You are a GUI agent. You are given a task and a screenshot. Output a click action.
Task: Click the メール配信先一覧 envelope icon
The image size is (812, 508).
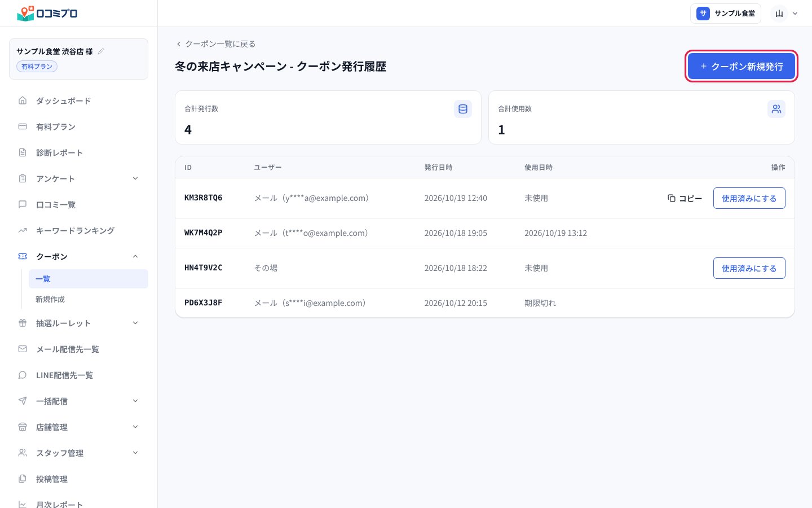point(23,349)
